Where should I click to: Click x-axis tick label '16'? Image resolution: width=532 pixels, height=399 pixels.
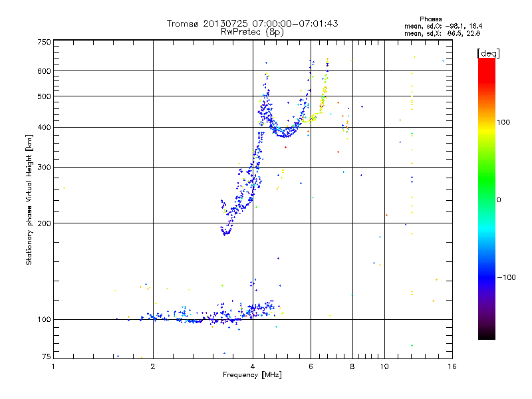[452, 366]
